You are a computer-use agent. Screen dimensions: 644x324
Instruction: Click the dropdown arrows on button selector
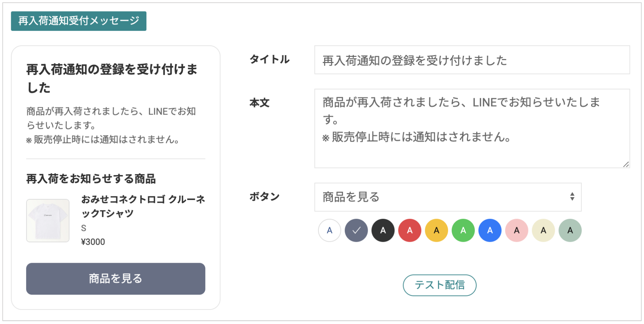[572, 197]
